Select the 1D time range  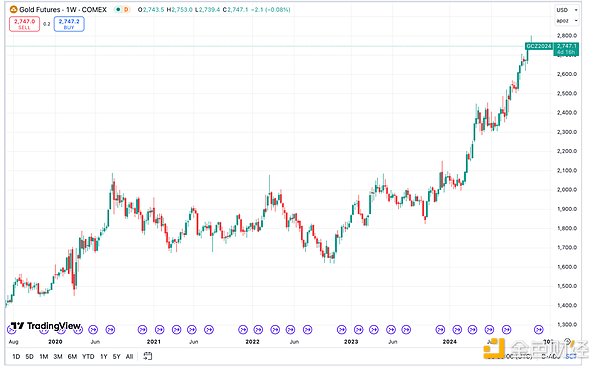click(16, 357)
